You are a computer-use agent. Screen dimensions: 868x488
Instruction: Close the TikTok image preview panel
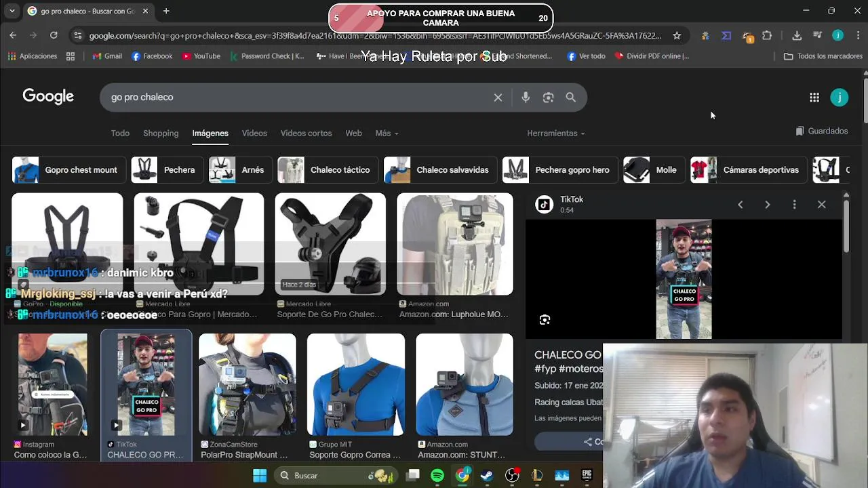(821, 205)
